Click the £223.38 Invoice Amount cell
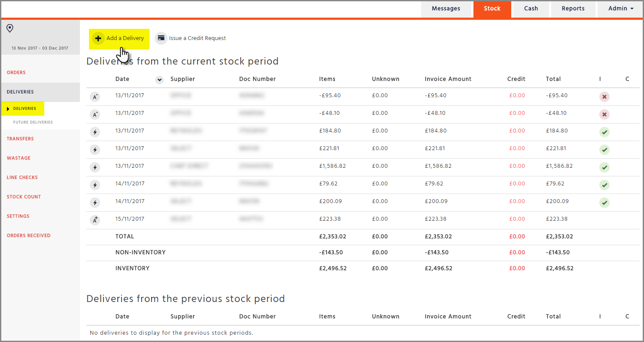 tap(436, 219)
